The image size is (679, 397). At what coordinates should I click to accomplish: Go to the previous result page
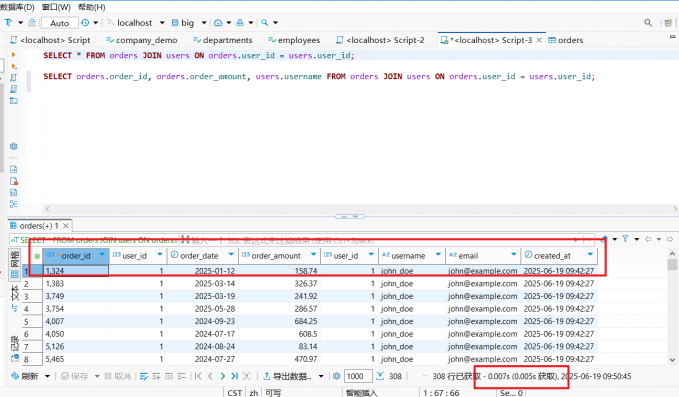click(210, 376)
